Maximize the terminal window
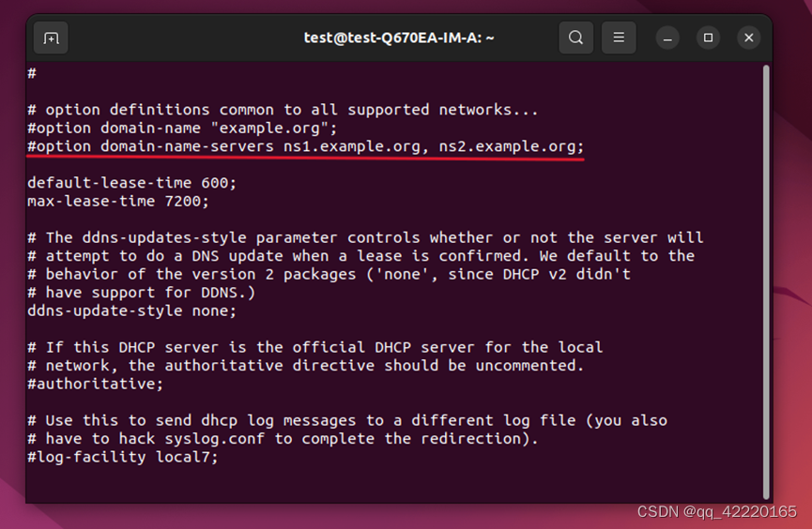Image resolution: width=812 pixels, height=529 pixels. click(708, 38)
